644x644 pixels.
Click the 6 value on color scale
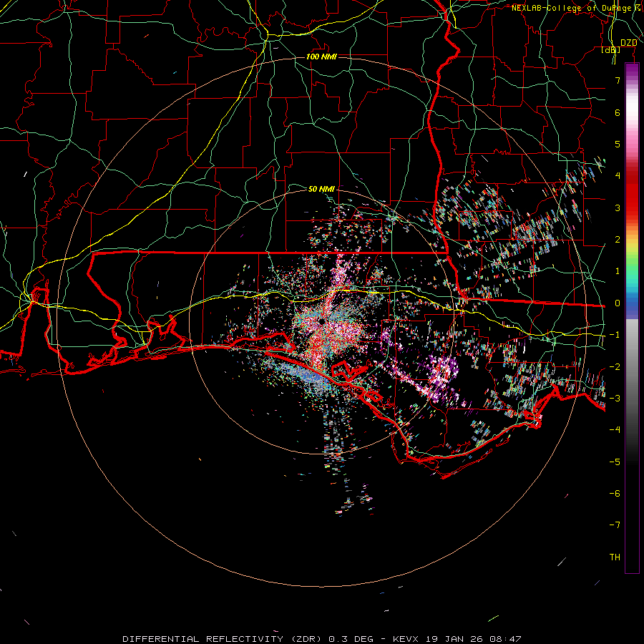618,112
